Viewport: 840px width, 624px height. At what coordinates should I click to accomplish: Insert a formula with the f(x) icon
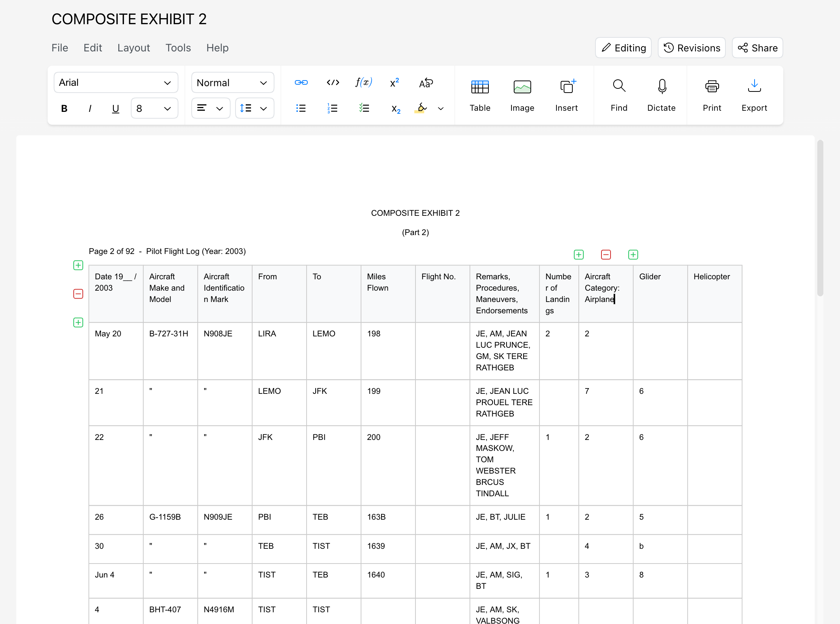[364, 82]
